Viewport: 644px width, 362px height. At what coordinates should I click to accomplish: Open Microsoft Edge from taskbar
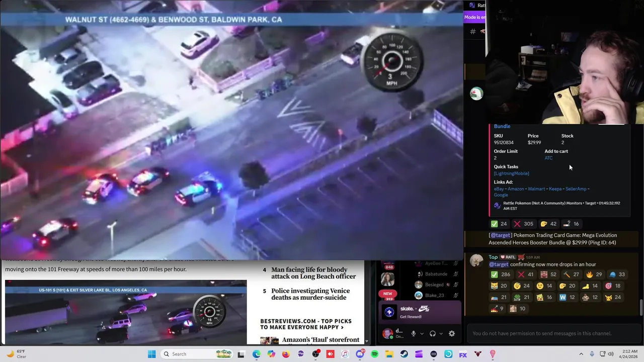coord(257,354)
